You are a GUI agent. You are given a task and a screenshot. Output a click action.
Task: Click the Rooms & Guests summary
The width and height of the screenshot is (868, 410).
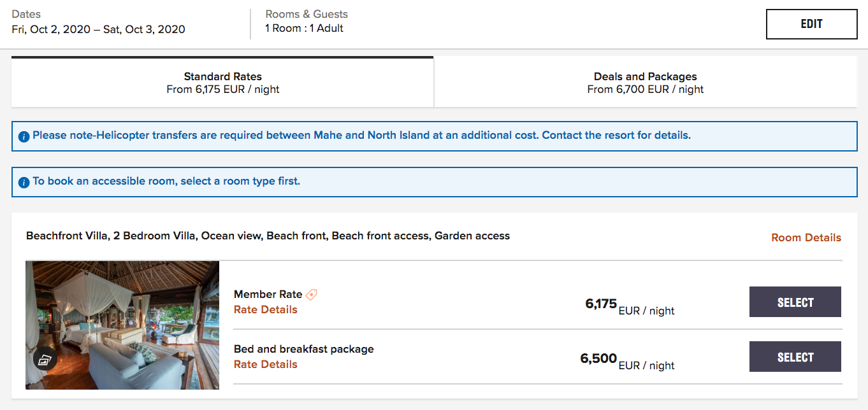[x=306, y=28]
